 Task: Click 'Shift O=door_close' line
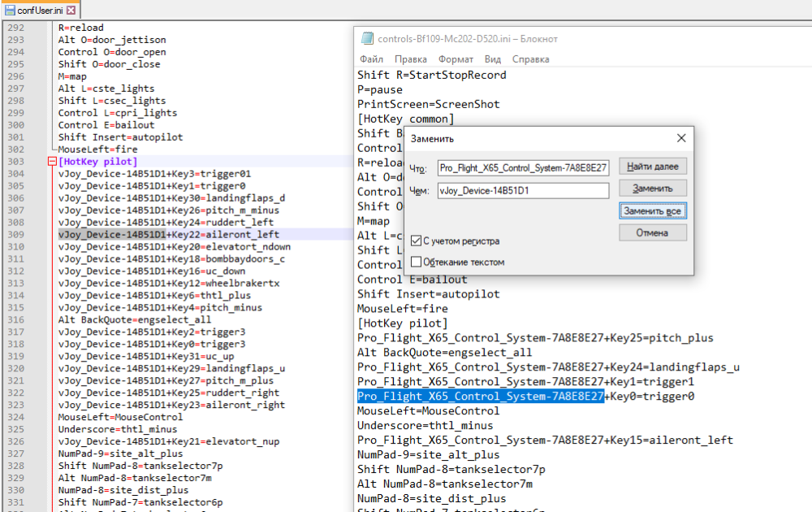point(109,64)
